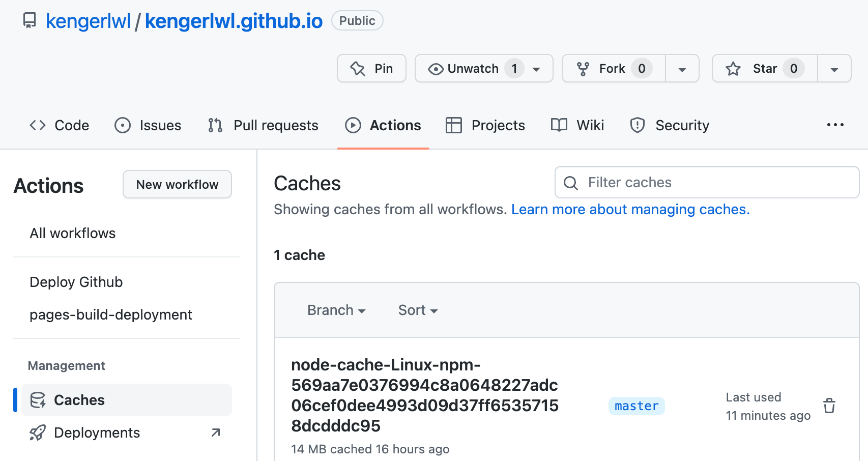Select the Actions tab
This screenshot has height=461, width=868.
click(x=383, y=125)
